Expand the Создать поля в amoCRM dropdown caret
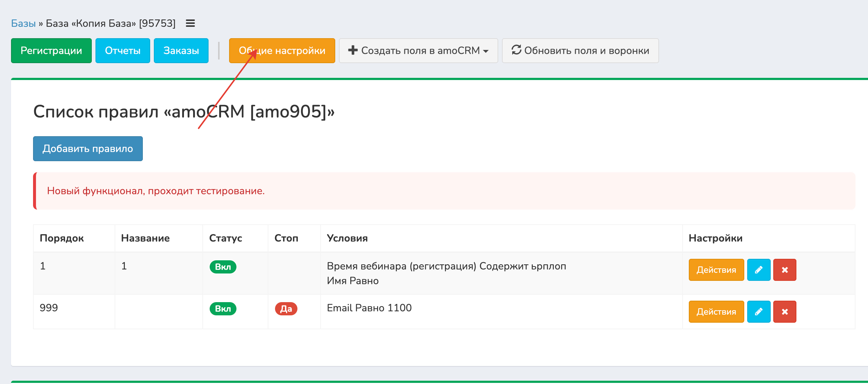868x384 pixels. pos(486,51)
